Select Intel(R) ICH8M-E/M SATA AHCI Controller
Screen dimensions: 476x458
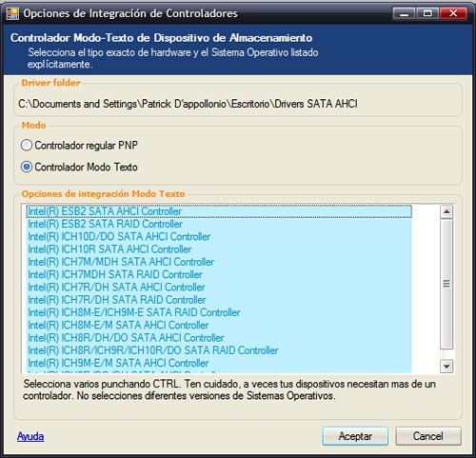tap(219, 326)
